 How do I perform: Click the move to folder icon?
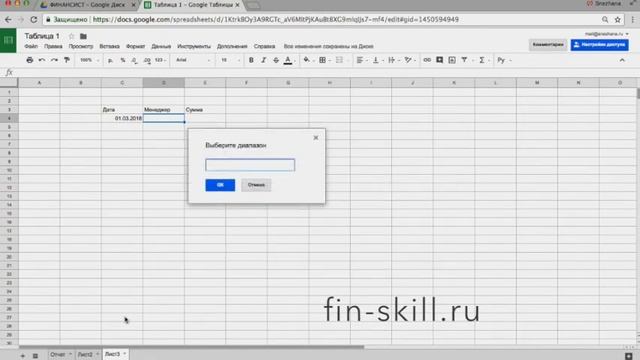[x=83, y=36]
